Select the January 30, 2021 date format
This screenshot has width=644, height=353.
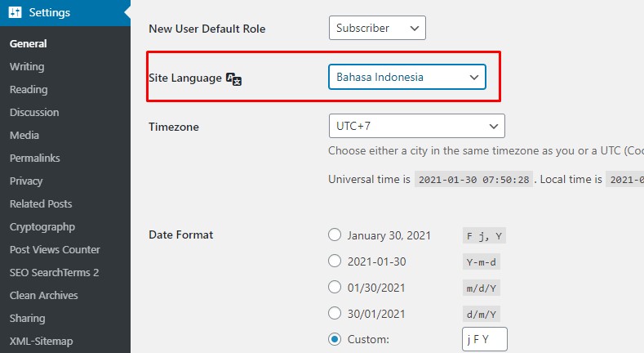tap(335, 235)
